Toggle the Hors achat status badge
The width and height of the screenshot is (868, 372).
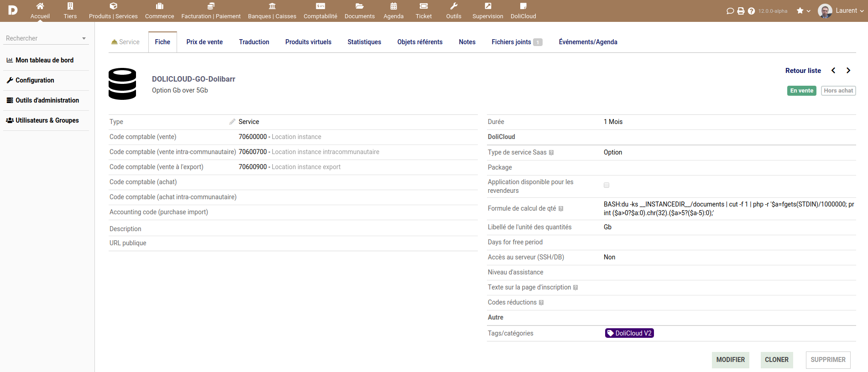pyautogui.click(x=838, y=91)
